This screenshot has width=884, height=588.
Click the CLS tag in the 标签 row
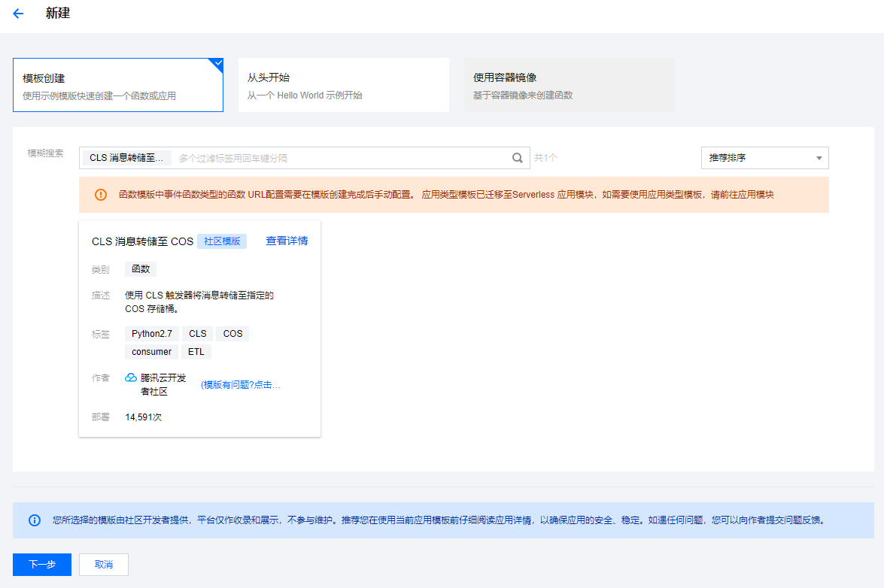pyautogui.click(x=198, y=334)
